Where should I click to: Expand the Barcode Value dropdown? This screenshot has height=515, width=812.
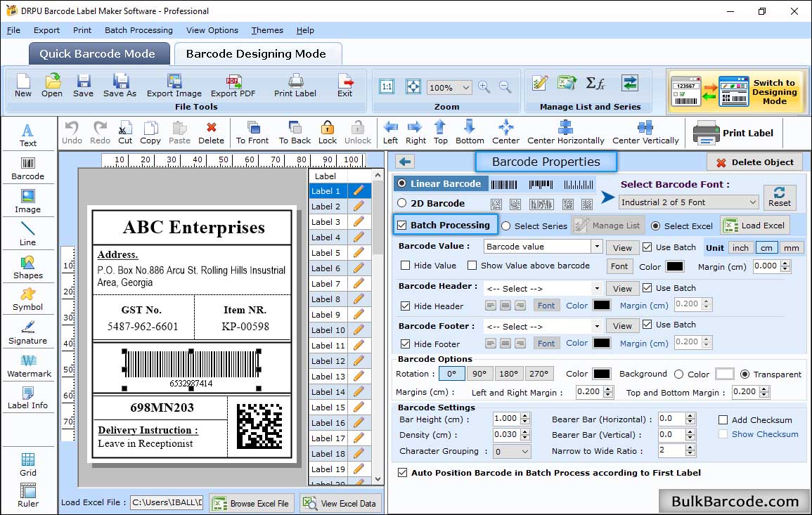(597, 247)
